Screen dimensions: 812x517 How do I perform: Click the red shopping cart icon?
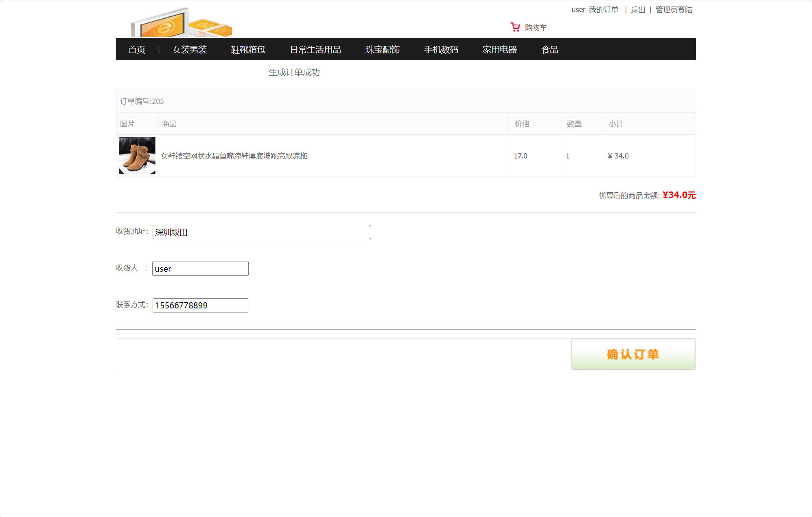coord(515,27)
